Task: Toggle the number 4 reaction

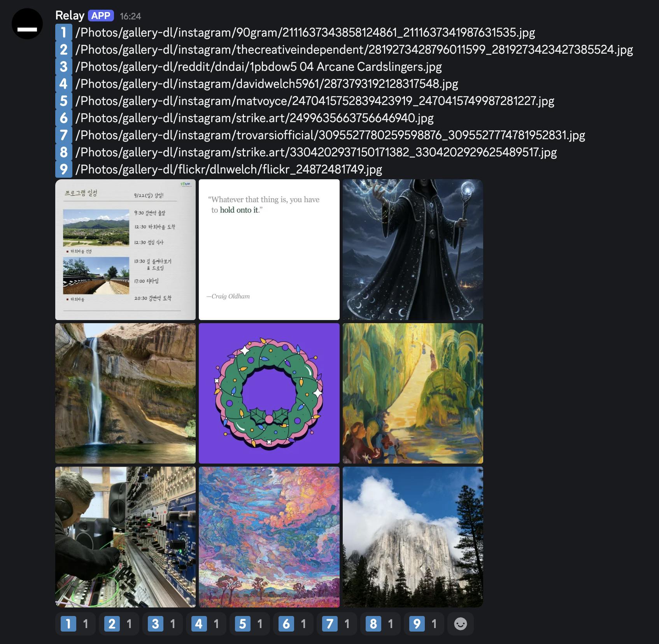Action: pos(206,624)
